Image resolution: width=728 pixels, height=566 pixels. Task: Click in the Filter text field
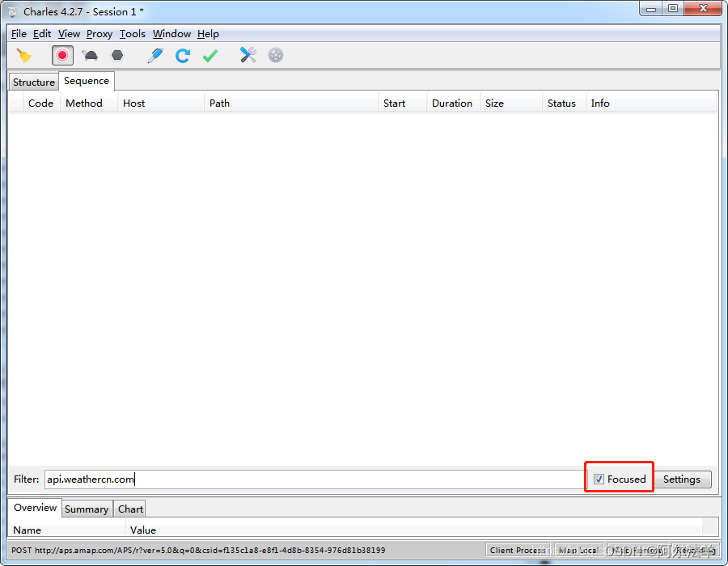[x=314, y=479]
